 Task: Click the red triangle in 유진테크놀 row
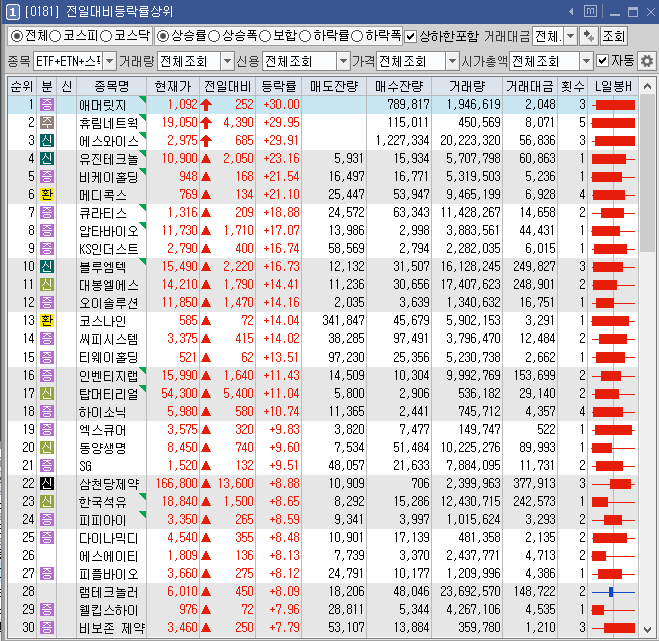click(206, 159)
